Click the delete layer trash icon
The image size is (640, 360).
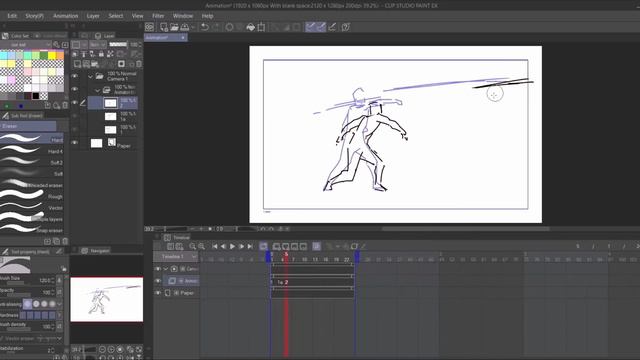click(139, 64)
